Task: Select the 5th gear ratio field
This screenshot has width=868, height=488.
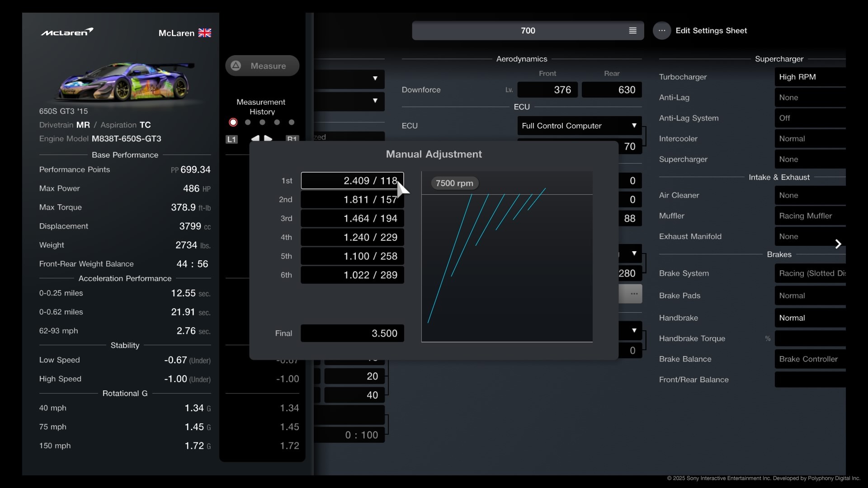Action: [x=352, y=256]
